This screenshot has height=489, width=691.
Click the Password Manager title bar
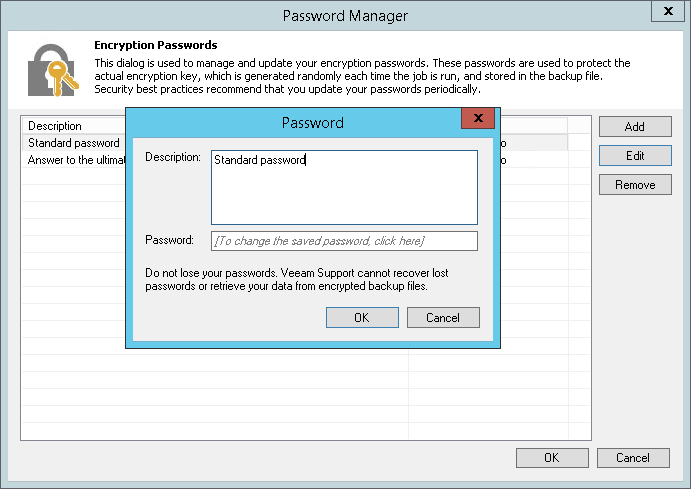tap(345, 16)
